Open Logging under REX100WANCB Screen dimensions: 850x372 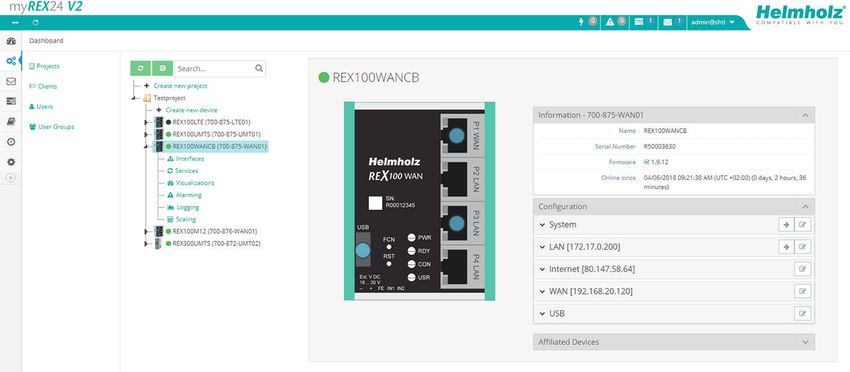188,208
